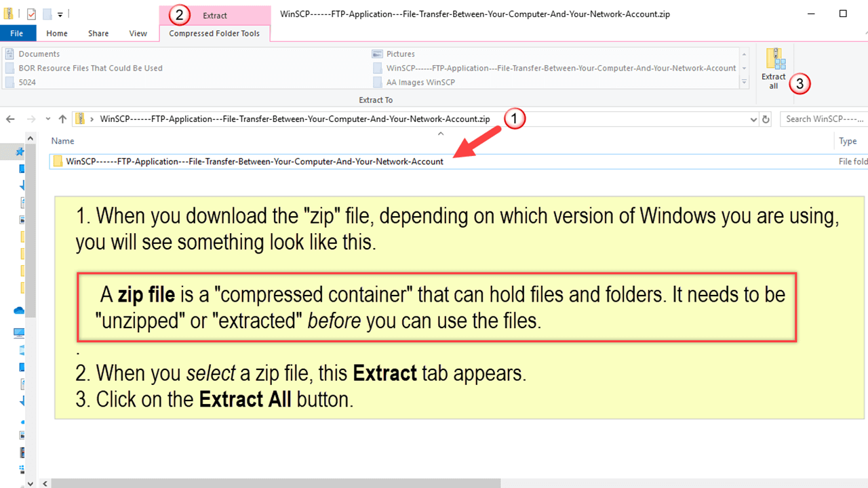Screen dimensions: 868x488
Task: Click the horizontal scrollbar left arrow
Action: (45, 483)
